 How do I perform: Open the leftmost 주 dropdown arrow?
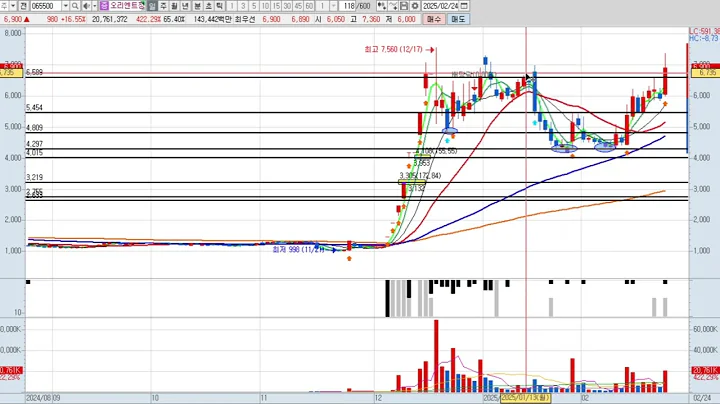pos(13,6)
